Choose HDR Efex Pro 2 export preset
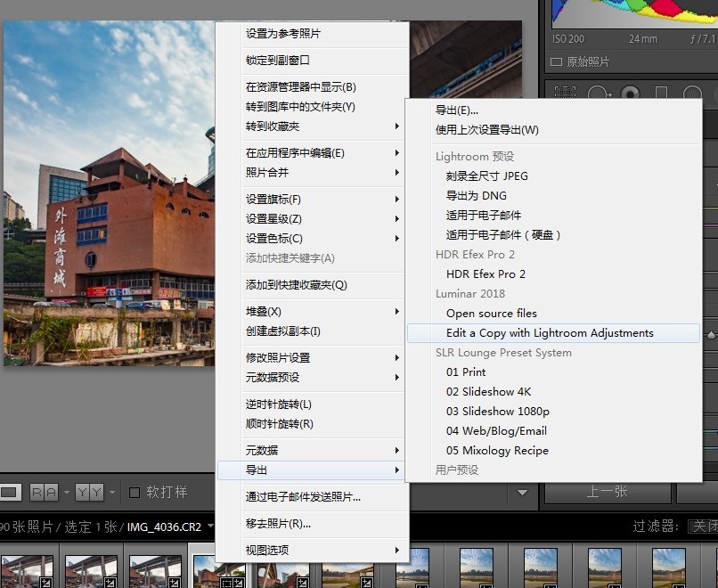The height and width of the screenshot is (588, 718). [485, 274]
